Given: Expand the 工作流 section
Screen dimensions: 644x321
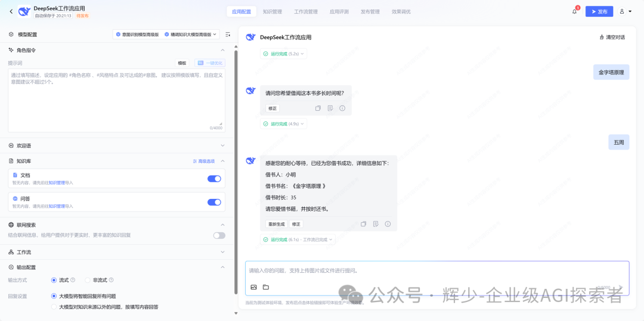Looking at the screenshot, I should pos(222,252).
